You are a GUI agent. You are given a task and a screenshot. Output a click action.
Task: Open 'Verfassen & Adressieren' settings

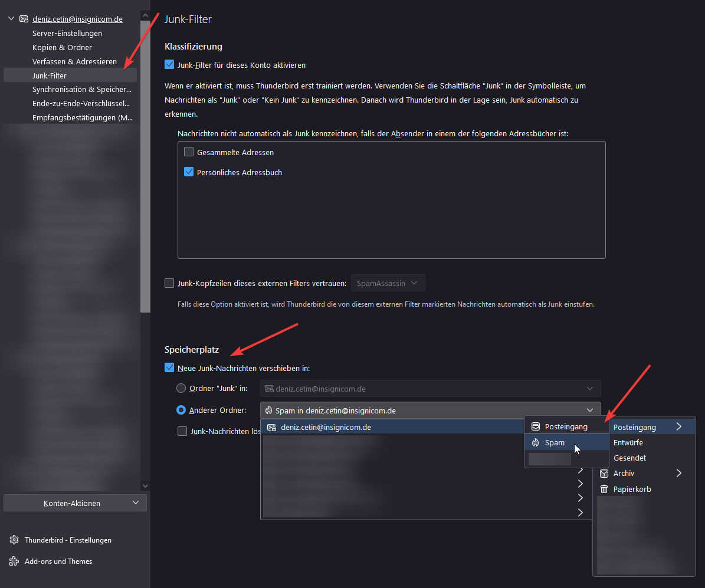point(75,61)
